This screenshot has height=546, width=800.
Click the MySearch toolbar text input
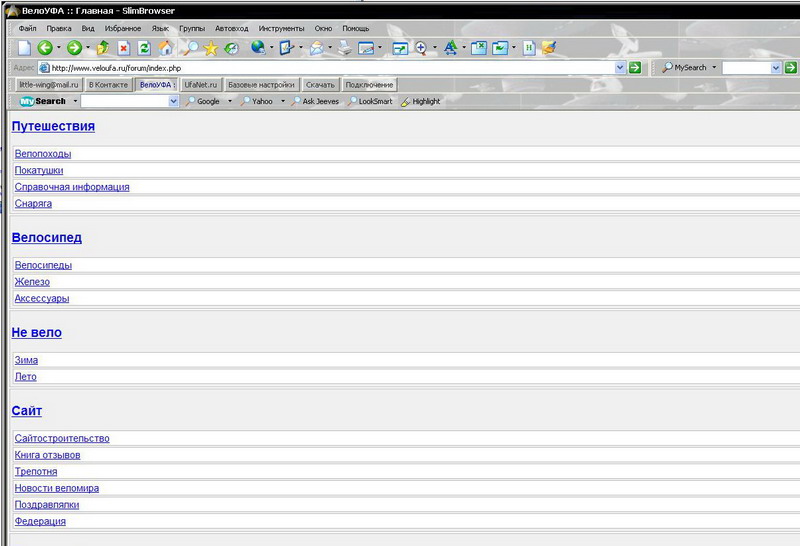tap(125, 101)
